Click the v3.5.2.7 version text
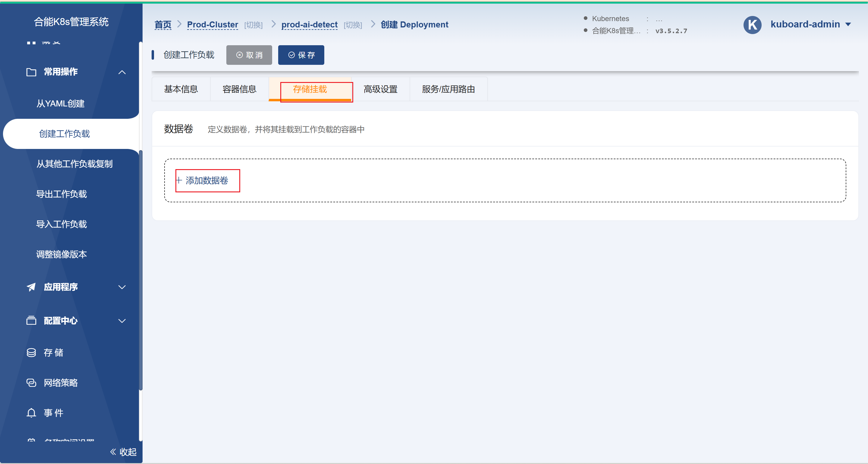Viewport: 868px width, 464px height. point(671,31)
